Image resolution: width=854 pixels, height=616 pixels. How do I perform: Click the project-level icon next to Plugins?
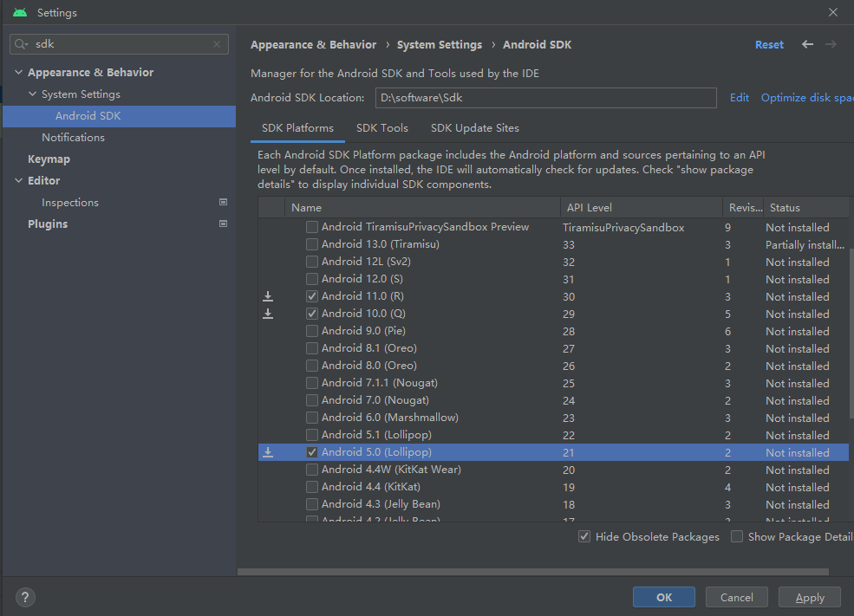click(x=224, y=224)
